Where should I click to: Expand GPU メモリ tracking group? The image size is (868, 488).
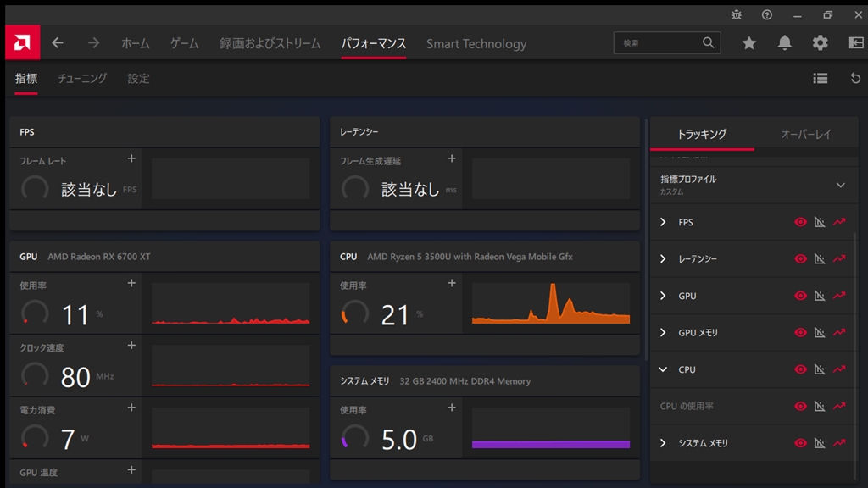click(x=663, y=332)
